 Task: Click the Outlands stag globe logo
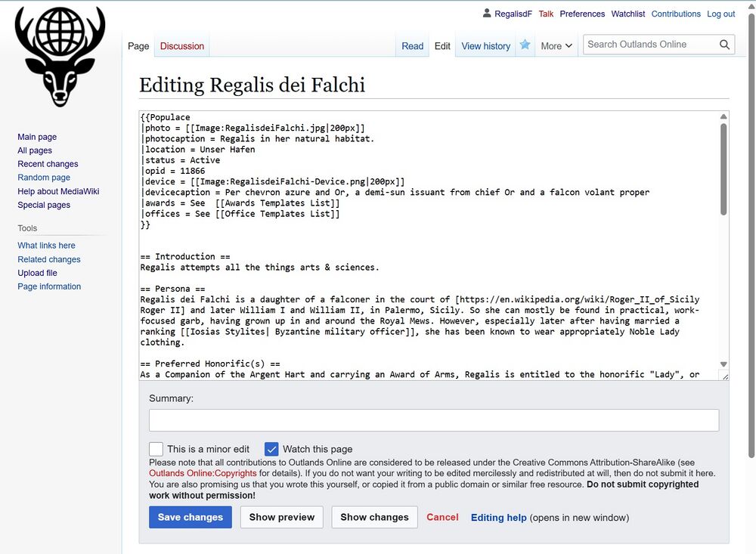60,57
